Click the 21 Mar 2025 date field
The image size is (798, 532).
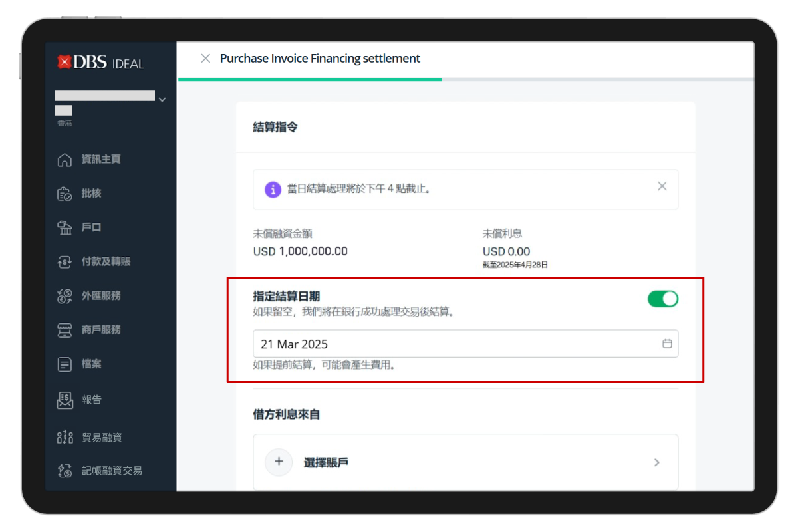[x=452, y=344]
